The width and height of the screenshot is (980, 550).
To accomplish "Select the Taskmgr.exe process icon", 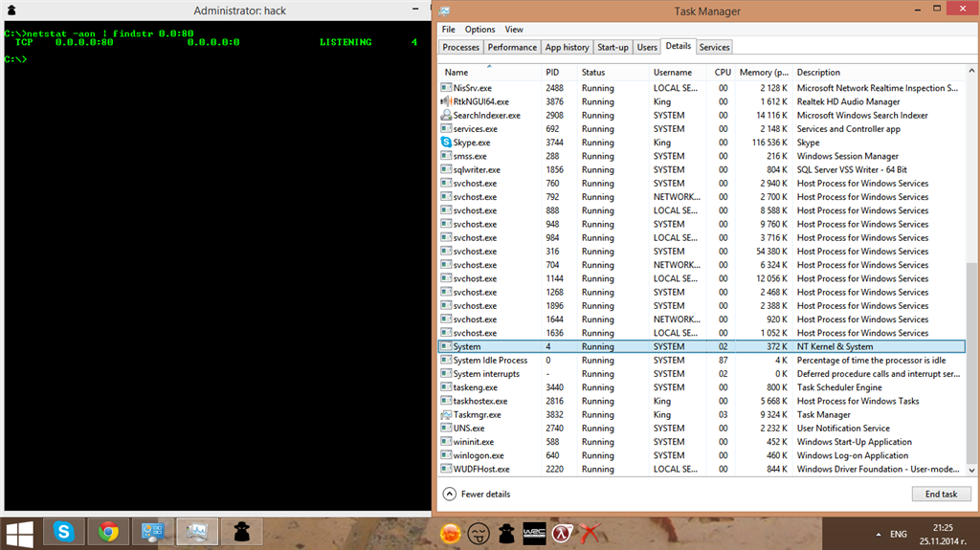I will click(x=446, y=414).
